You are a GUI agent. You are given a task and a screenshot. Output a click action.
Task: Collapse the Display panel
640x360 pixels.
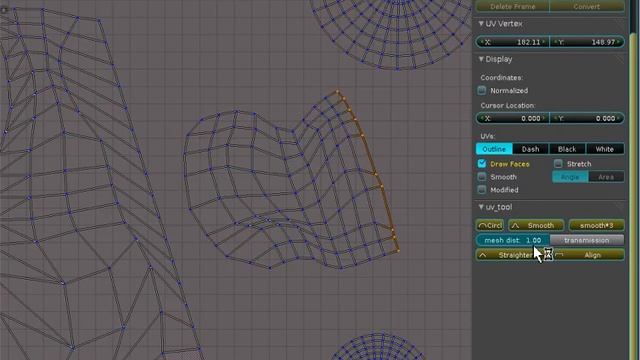click(481, 59)
